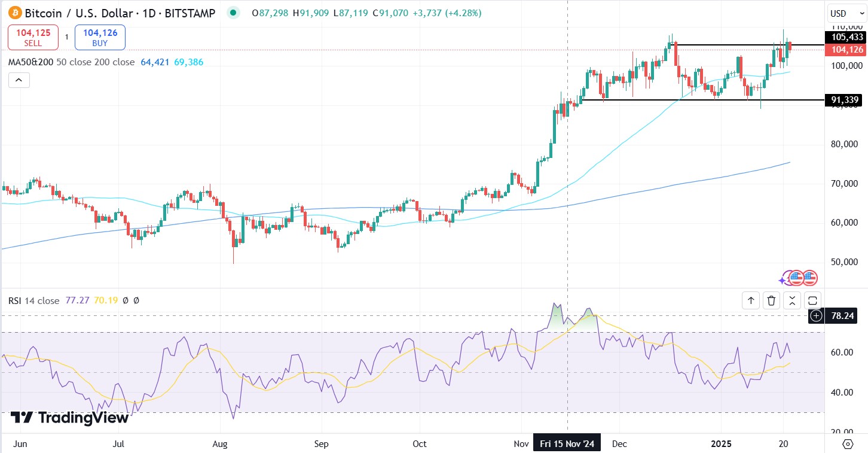Click the Fri 15 Nov '24 date label
The height and width of the screenshot is (453, 868).
pos(567,443)
